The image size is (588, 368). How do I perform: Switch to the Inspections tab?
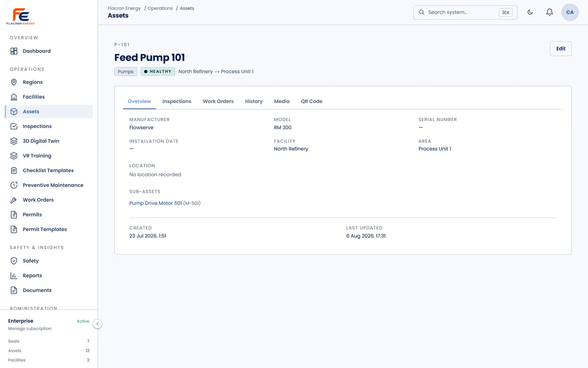coord(177,101)
